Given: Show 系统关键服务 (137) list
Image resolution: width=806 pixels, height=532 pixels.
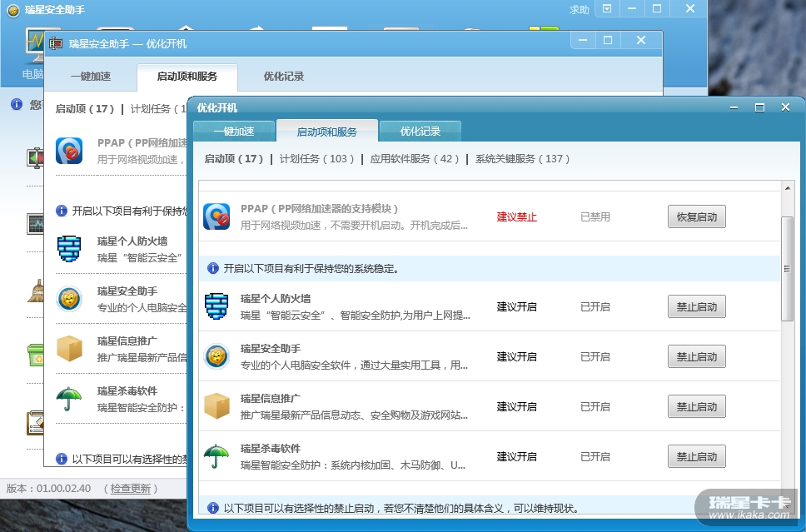Looking at the screenshot, I should 522,159.
